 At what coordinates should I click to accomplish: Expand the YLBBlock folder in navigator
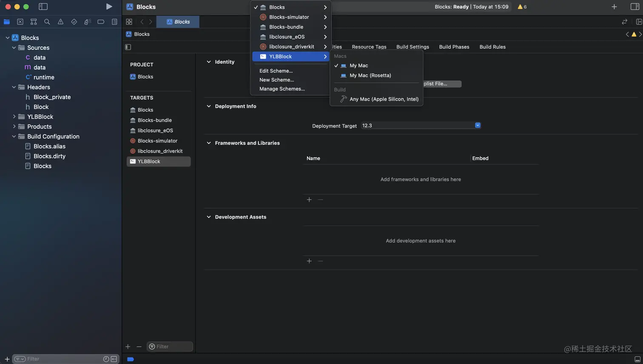[14, 117]
